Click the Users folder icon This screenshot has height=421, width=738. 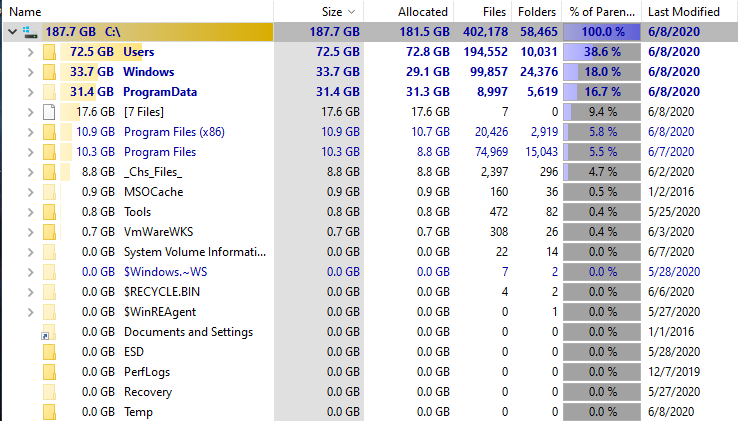[49, 52]
